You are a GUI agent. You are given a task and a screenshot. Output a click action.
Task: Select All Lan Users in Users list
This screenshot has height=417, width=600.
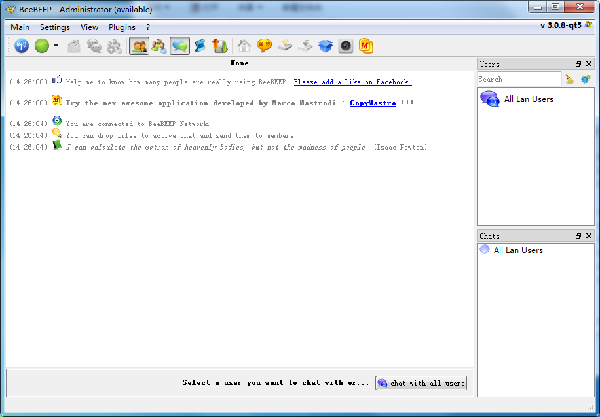[528, 99]
